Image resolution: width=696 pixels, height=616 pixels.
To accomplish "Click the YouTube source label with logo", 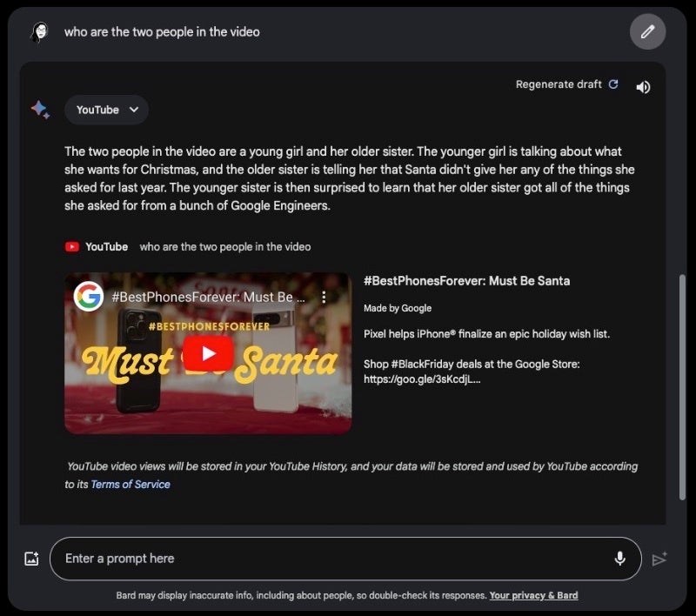I will click(x=97, y=247).
